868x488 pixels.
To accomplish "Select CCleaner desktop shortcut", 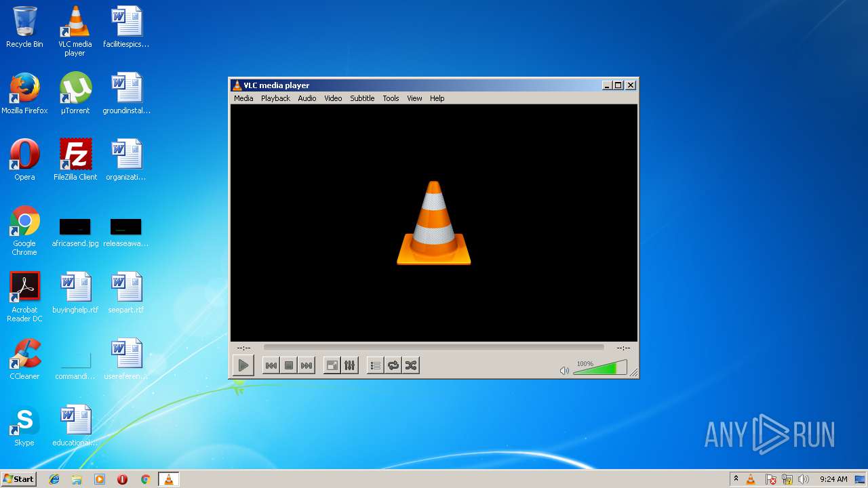I will [x=24, y=359].
